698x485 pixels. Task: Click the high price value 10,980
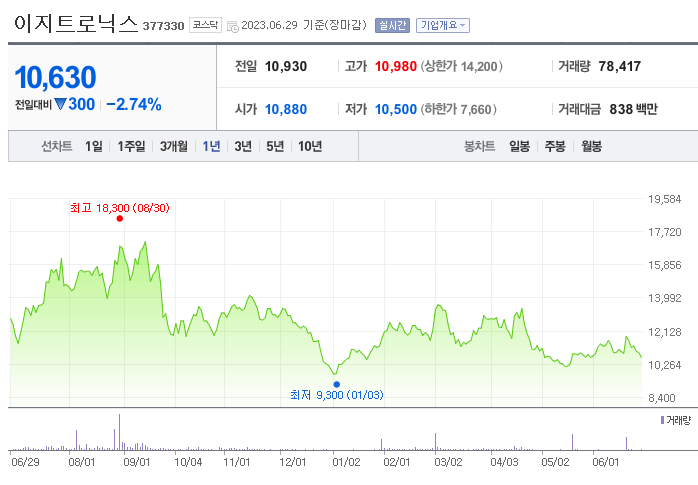(x=396, y=66)
